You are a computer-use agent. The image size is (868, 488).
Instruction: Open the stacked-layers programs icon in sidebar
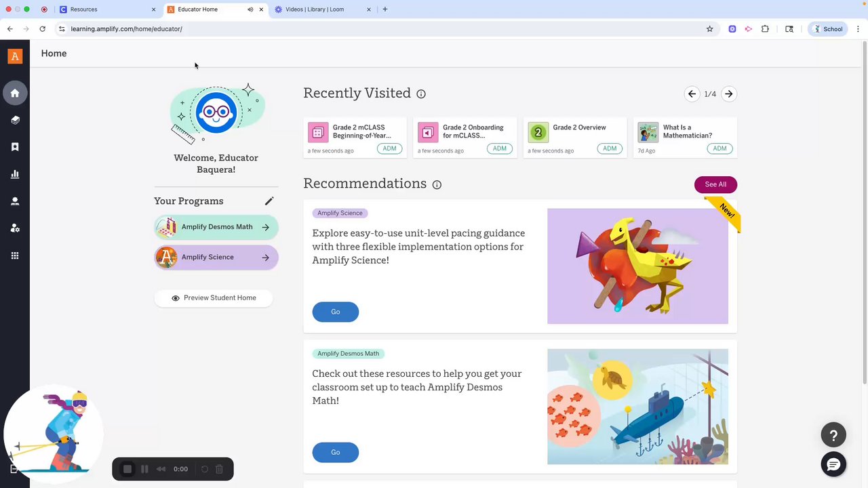click(x=15, y=120)
